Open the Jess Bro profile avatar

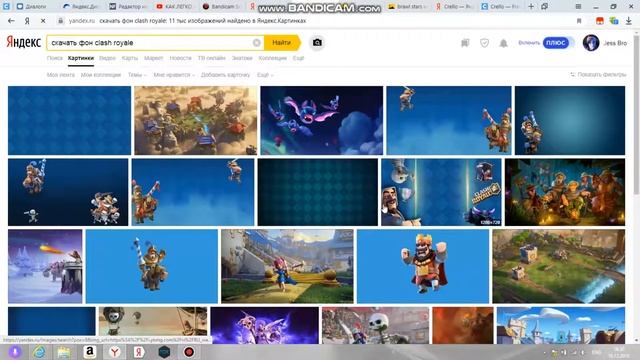(x=591, y=42)
